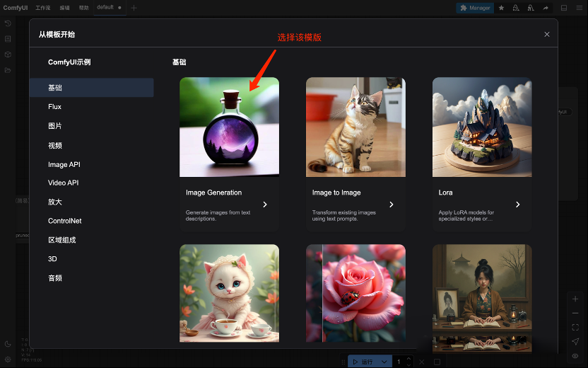Viewport: 588px width, 368px height.
Task: Add new workflow tab with plus icon
Action: tap(134, 8)
